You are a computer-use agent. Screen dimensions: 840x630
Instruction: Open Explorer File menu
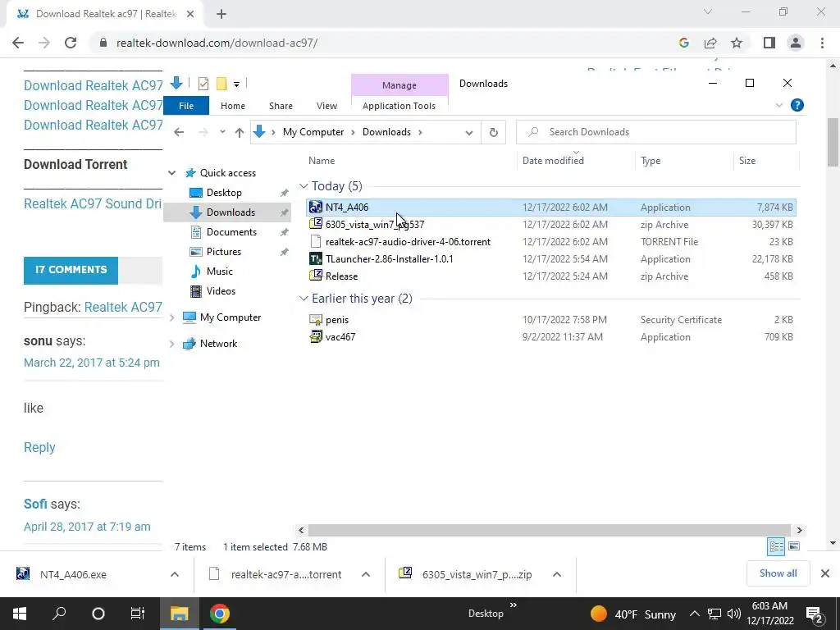(186, 106)
